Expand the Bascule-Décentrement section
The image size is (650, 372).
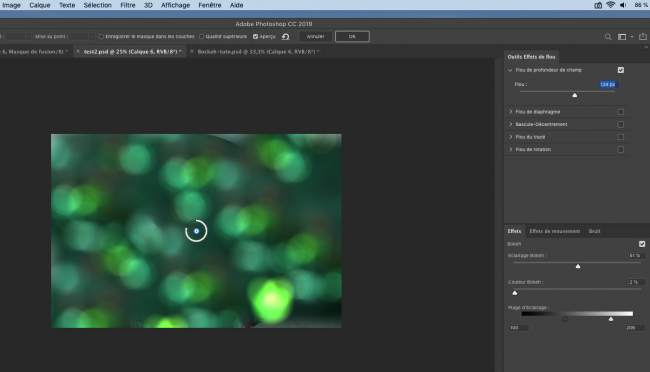[x=511, y=124]
